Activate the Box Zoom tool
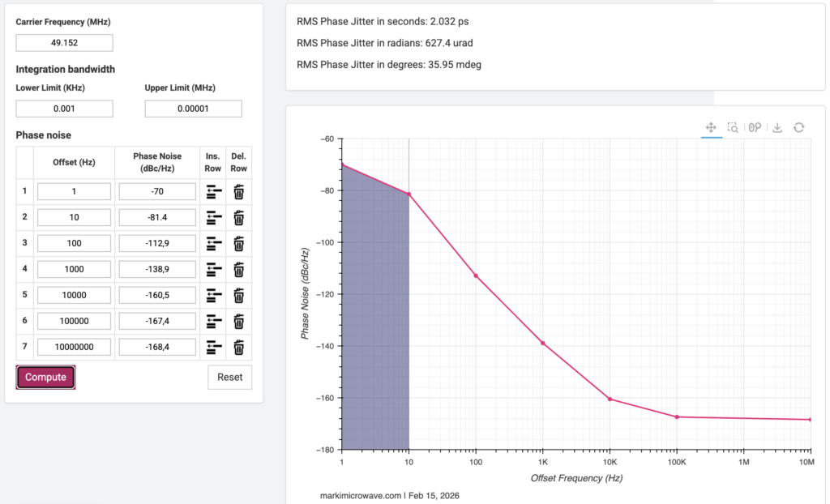 [733, 127]
